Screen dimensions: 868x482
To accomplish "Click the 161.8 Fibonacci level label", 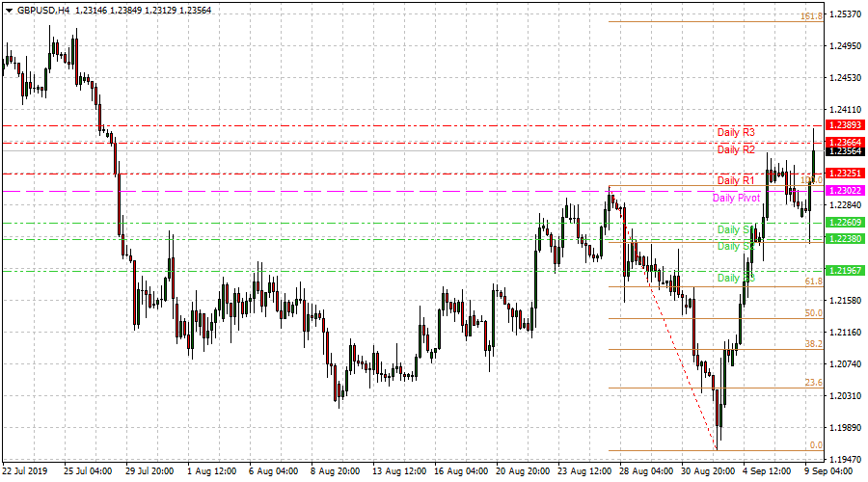I will point(811,16).
